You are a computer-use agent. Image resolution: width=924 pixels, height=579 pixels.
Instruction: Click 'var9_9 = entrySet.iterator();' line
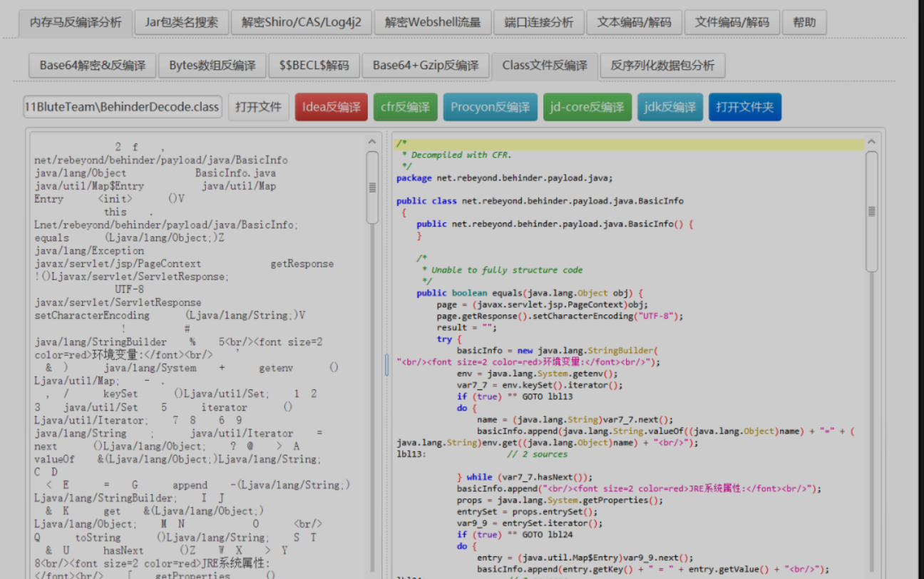coord(530,523)
